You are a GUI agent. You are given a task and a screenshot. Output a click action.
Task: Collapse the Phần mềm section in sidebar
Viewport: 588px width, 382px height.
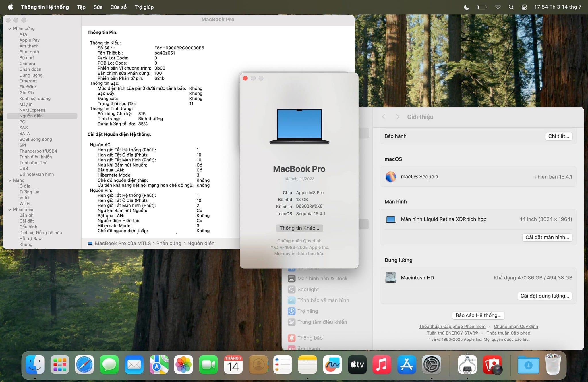pos(10,209)
